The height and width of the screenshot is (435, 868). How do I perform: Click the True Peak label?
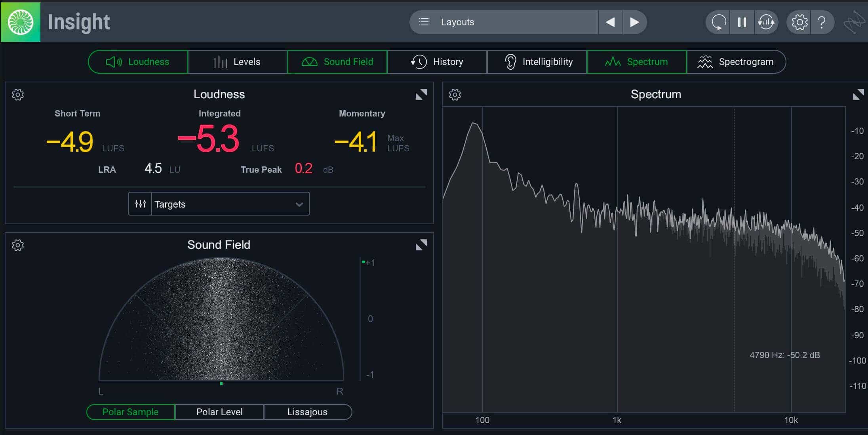261,170
